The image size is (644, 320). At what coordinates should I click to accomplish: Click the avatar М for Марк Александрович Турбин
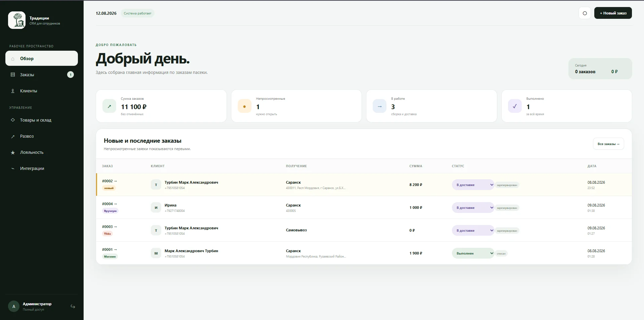(x=156, y=253)
